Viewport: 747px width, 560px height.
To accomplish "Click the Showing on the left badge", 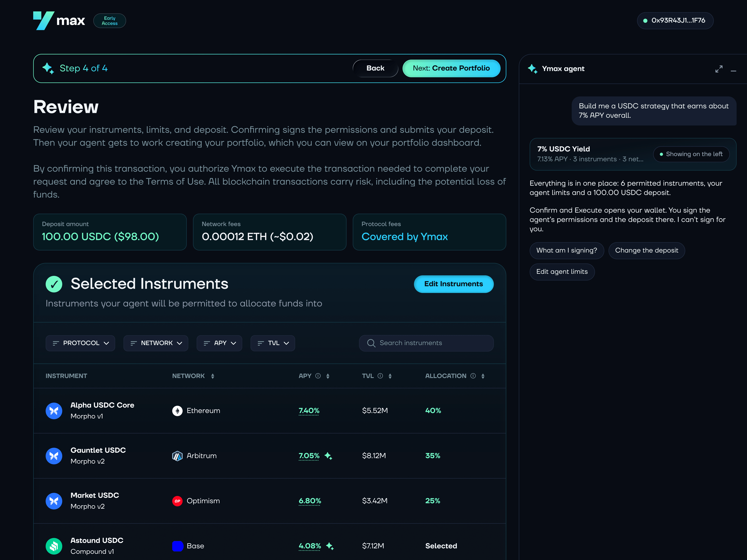I will [691, 154].
